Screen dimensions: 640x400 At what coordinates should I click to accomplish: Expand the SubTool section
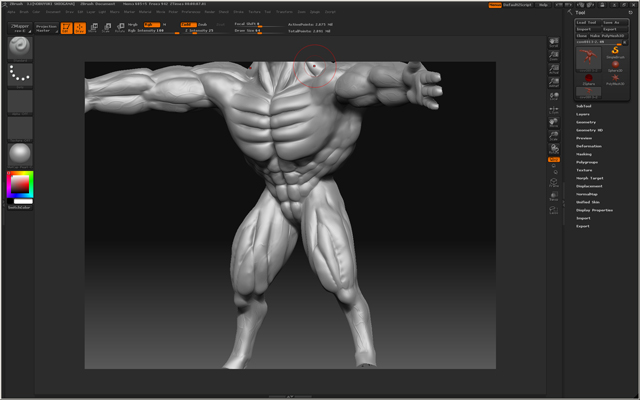(583, 106)
